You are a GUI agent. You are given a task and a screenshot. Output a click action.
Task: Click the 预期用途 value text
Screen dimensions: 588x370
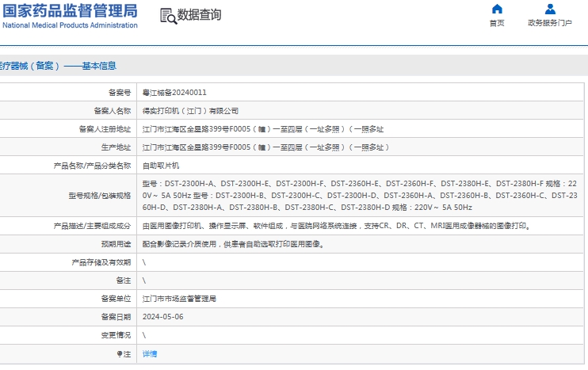(x=233, y=244)
